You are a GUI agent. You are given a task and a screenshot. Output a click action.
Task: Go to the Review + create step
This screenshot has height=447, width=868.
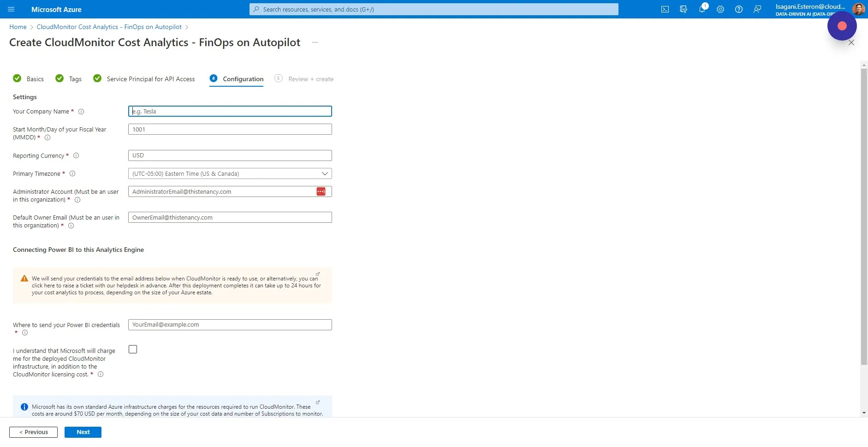[x=304, y=79]
